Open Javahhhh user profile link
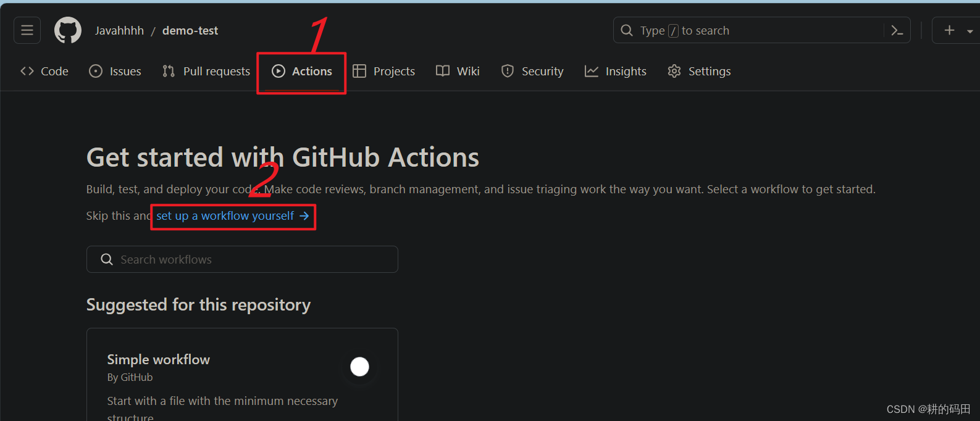Viewport: 980px width, 421px height. 119,30
